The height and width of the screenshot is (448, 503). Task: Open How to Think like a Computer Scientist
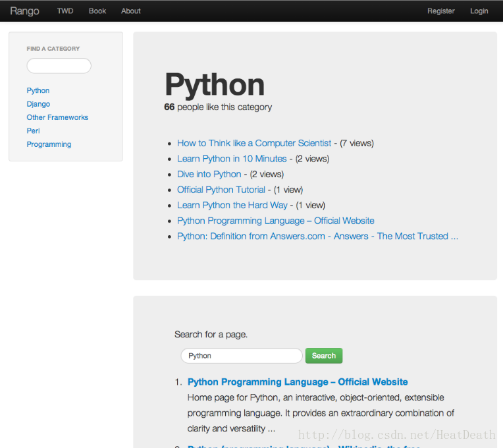[254, 143]
